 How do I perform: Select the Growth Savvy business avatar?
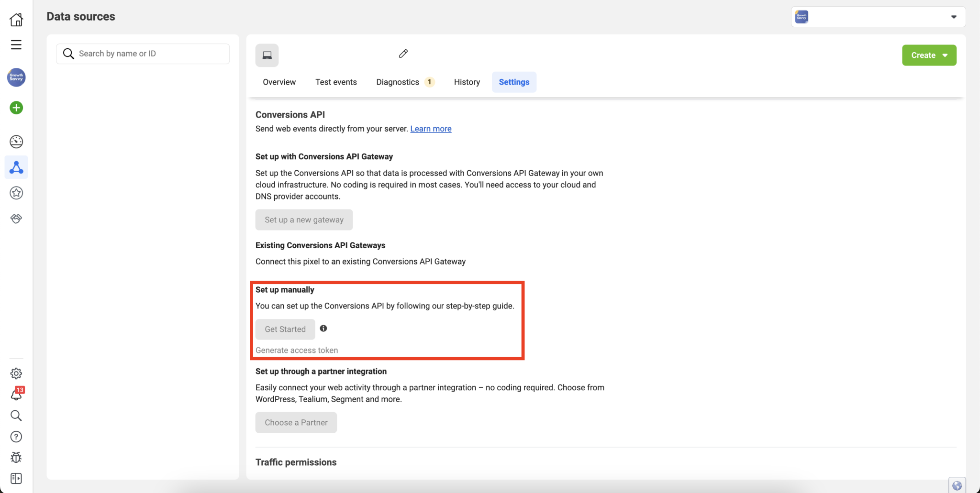16,77
